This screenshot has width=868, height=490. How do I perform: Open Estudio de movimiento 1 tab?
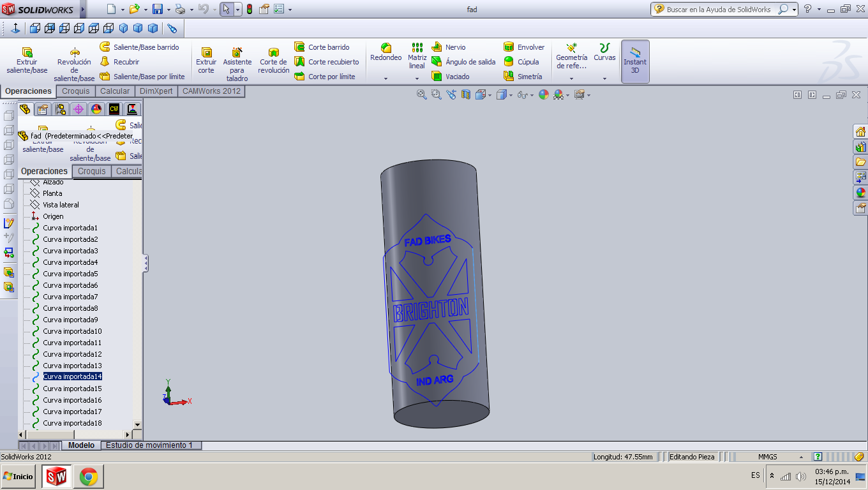coord(151,445)
